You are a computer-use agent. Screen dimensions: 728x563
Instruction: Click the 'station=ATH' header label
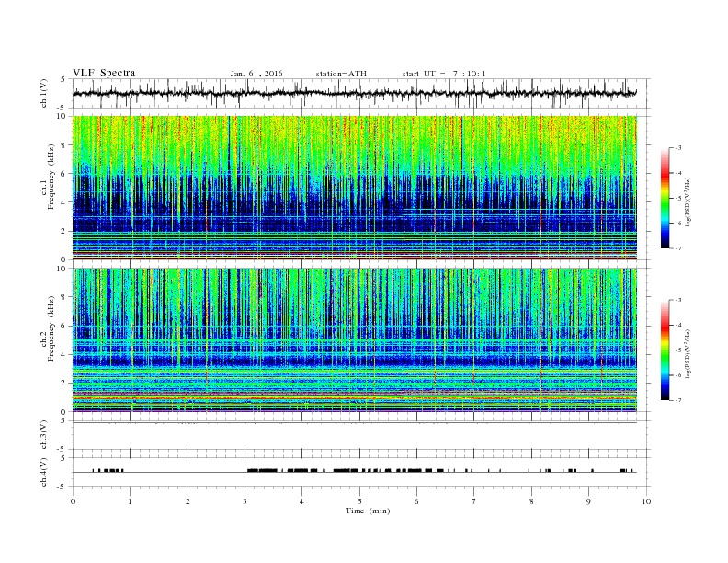(x=341, y=74)
